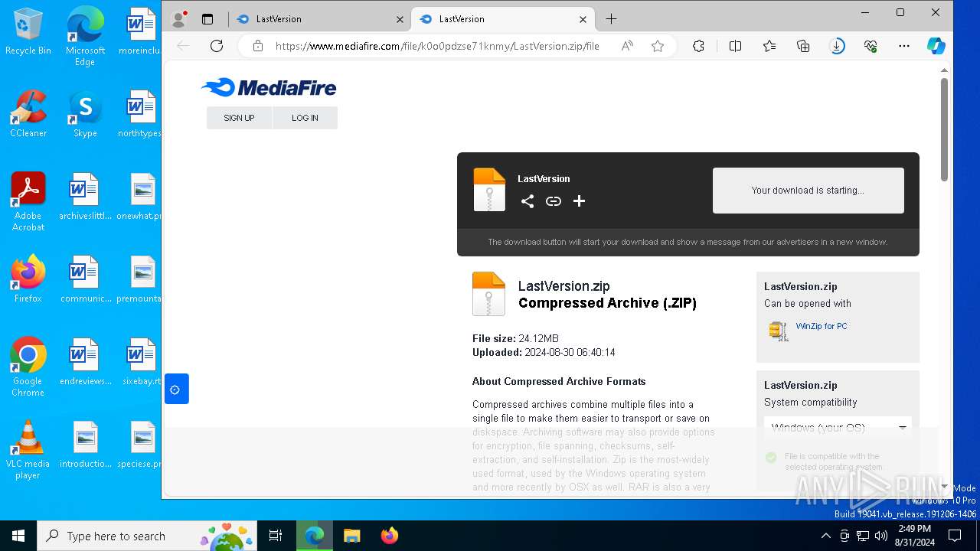Open Edge profile icon
This screenshot has height=551, width=980.
(179, 18)
